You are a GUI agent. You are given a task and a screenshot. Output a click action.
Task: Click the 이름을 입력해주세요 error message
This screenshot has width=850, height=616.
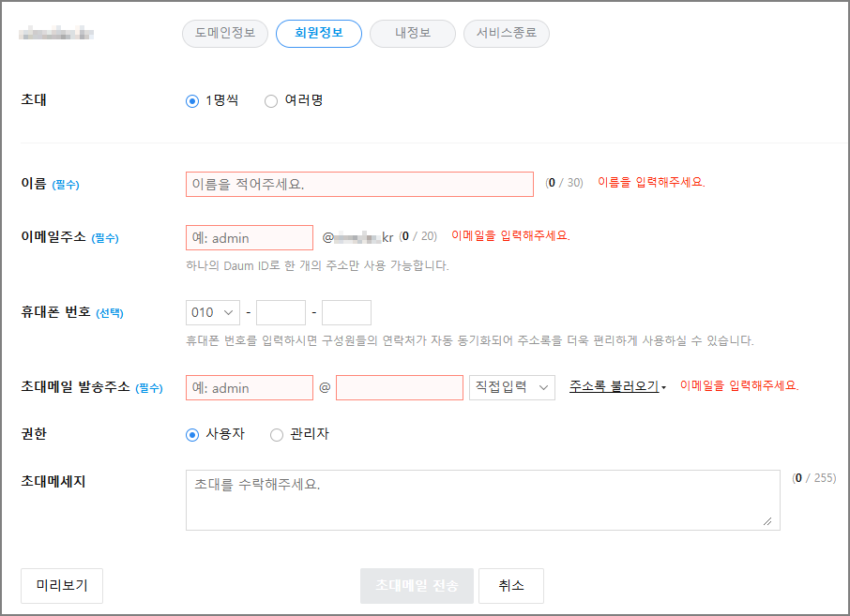[651, 183]
